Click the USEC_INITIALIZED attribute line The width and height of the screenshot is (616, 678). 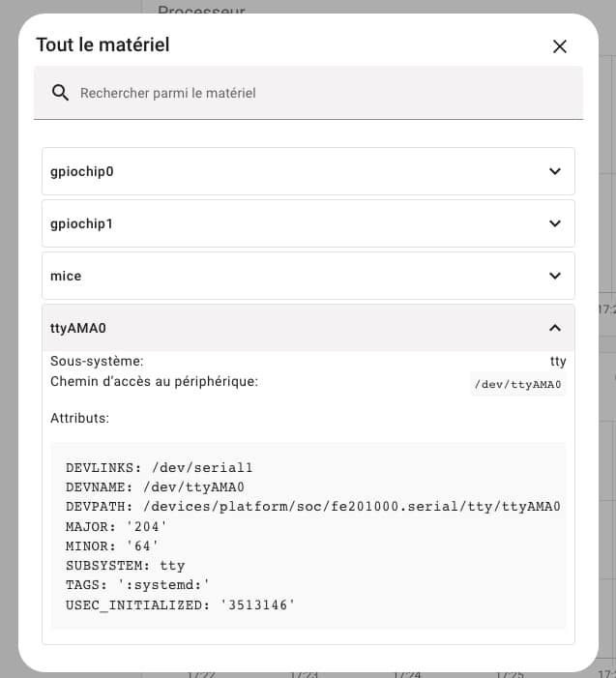coord(180,604)
